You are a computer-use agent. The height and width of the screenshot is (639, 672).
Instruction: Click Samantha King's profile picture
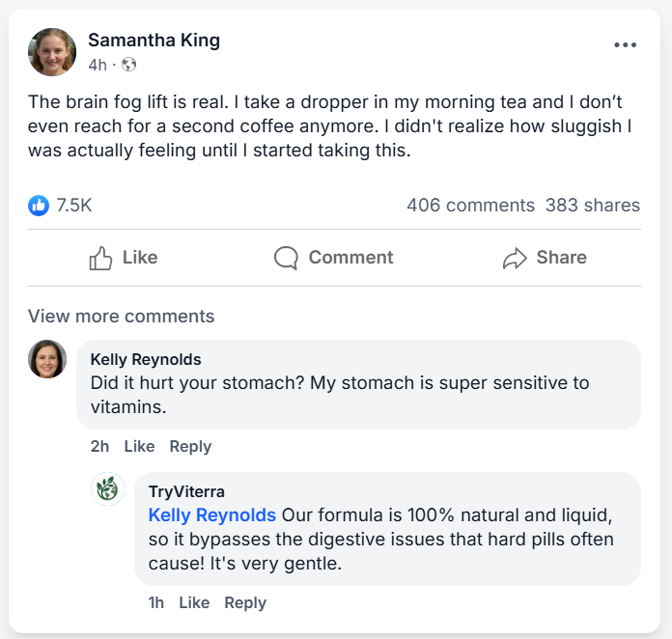click(x=52, y=52)
